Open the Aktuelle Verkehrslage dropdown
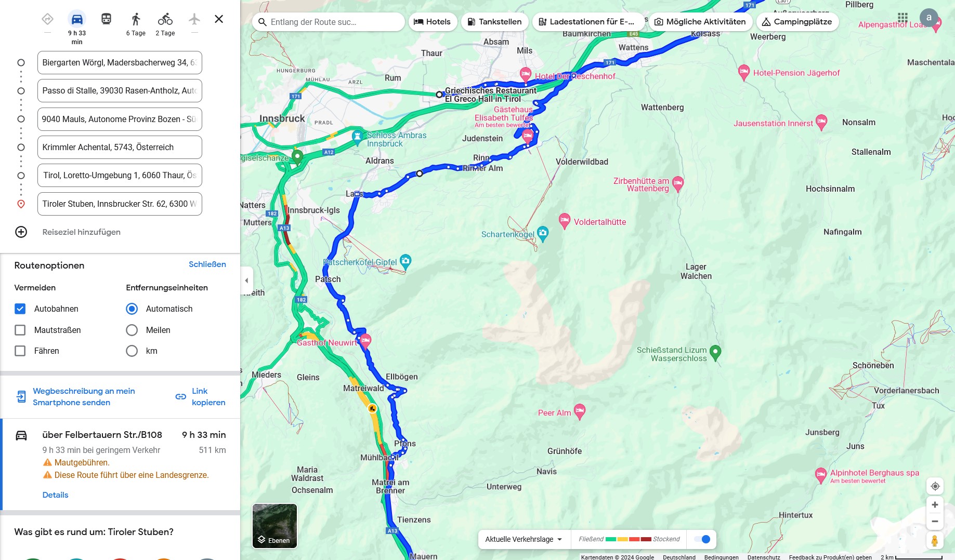 coord(524,539)
